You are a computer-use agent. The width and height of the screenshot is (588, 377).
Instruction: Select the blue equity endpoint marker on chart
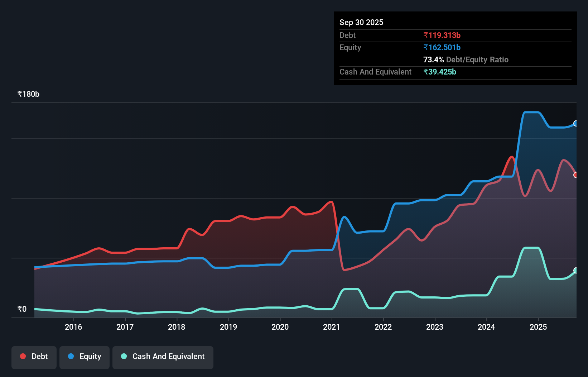click(x=576, y=124)
